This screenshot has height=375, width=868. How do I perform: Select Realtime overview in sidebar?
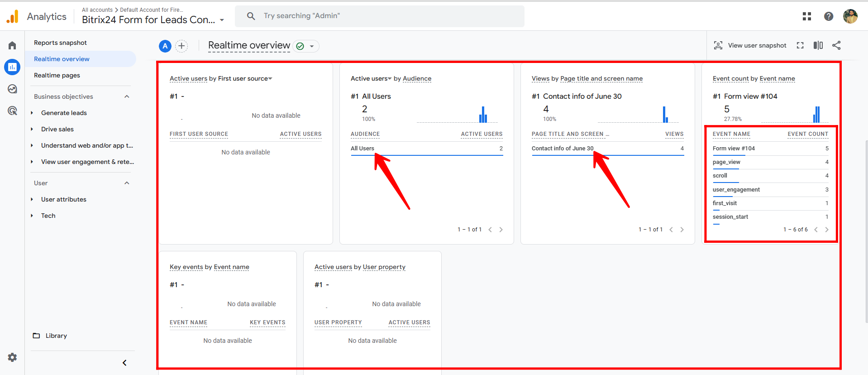click(x=81, y=59)
